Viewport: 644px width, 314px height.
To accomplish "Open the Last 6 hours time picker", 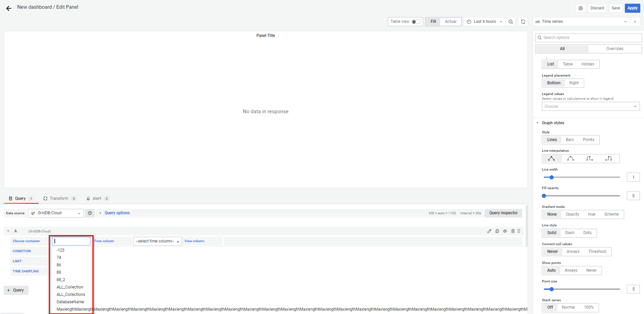I will (x=485, y=21).
